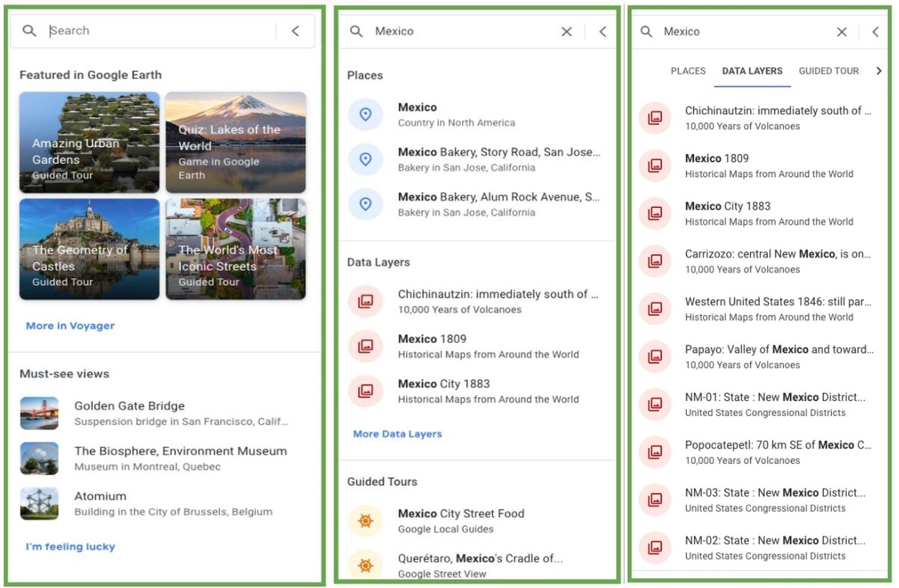Click the tour wheel icon for Mexico City Street Food

tap(366, 520)
